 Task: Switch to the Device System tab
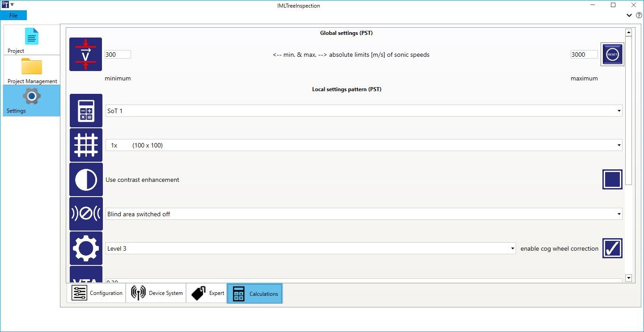(156, 293)
